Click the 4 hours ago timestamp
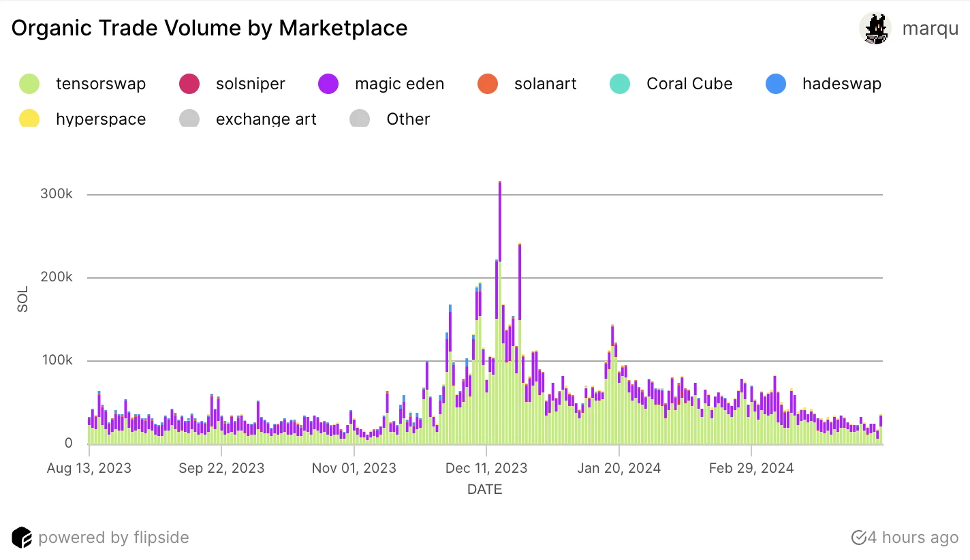Image resolution: width=970 pixels, height=560 pixels. pyautogui.click(x=913, y=538)
